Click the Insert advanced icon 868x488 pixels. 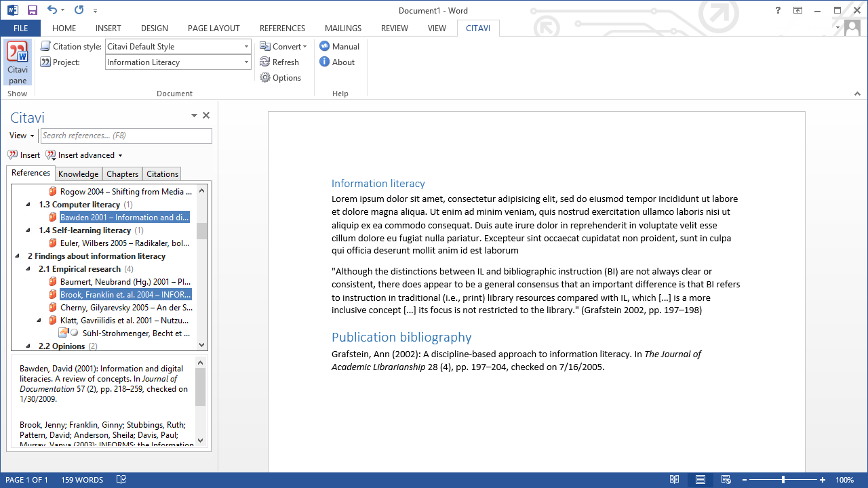51,155
